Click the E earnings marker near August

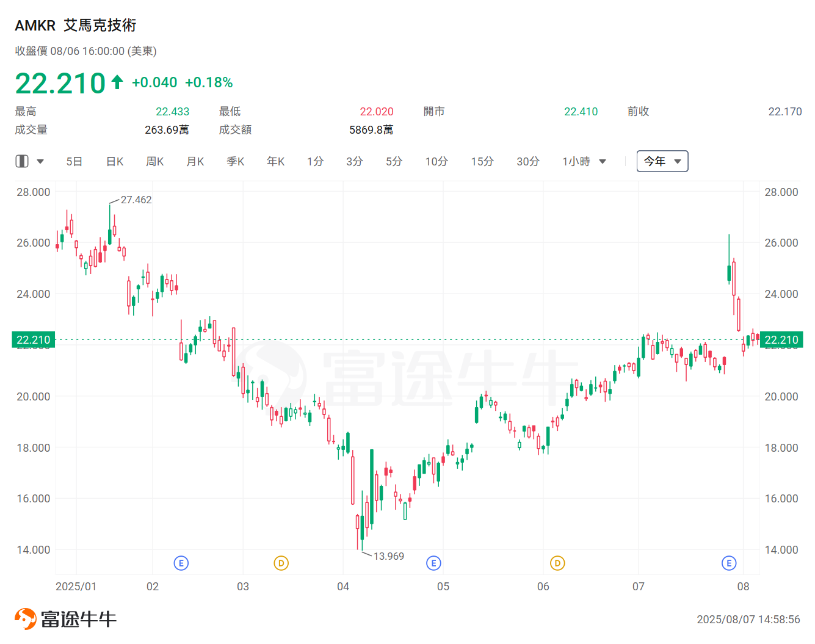click(729, 563)
